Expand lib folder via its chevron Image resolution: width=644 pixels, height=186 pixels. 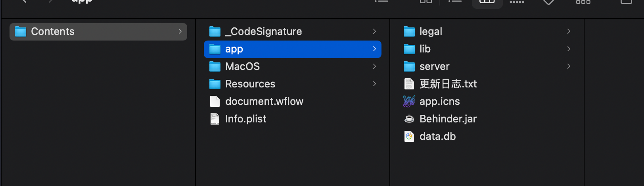[x=569, y=49]
